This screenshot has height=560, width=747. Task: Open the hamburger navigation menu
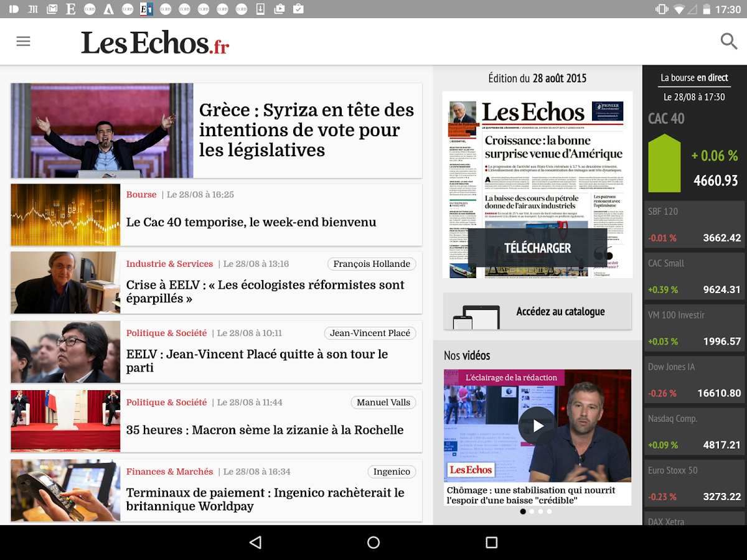[23, 41]
